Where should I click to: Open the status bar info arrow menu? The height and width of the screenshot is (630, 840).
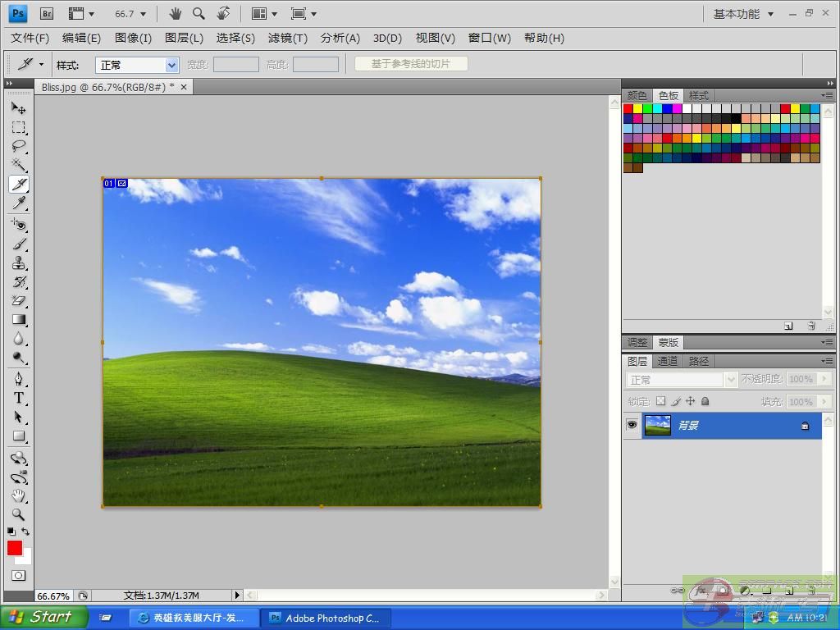pos(237,596)
